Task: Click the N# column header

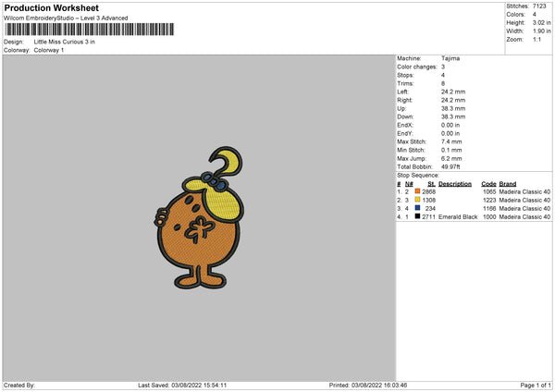Action: point(409,184)
